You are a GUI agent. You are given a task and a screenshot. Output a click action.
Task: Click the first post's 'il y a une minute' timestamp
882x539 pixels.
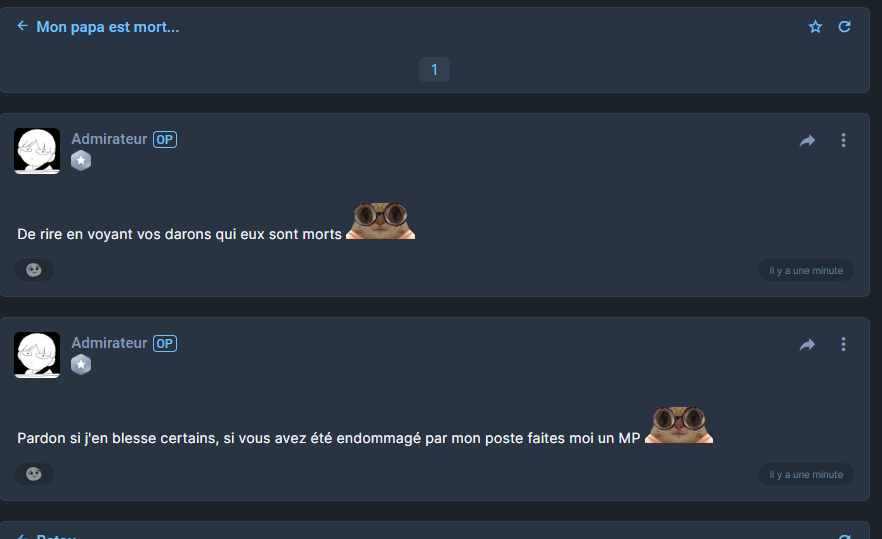click(x=806, y=271)
